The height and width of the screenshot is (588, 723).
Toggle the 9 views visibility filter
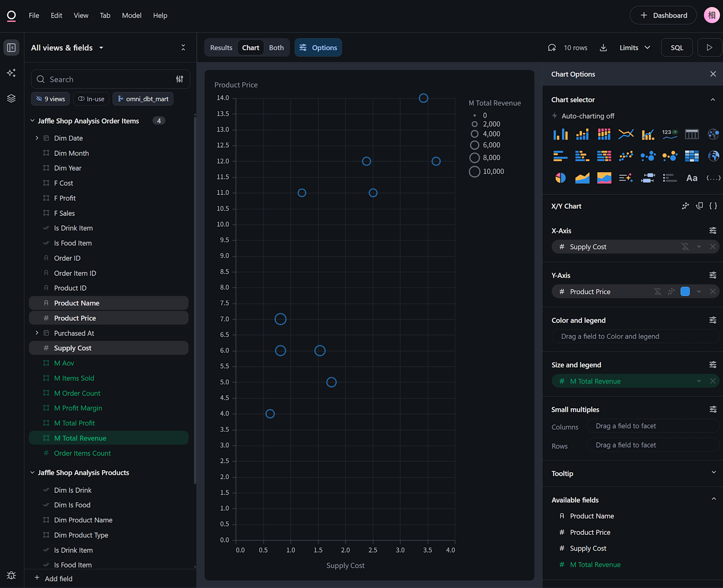[51, 99]
